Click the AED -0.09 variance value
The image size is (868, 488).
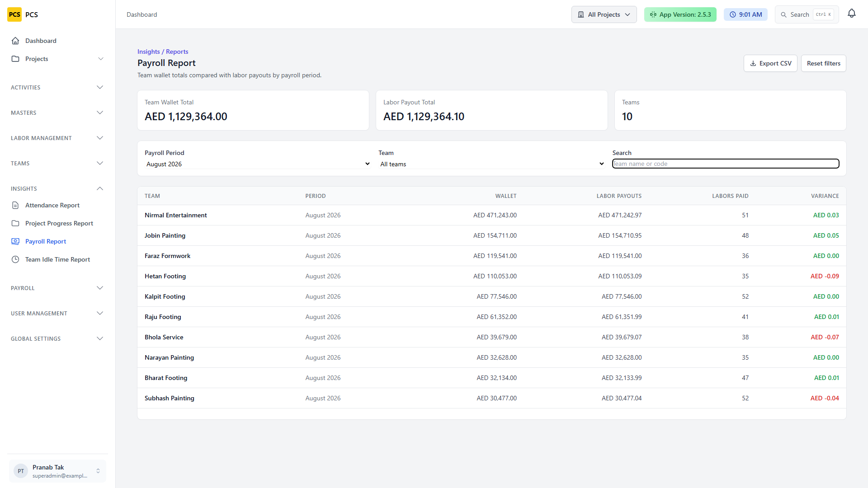[825, 276]
